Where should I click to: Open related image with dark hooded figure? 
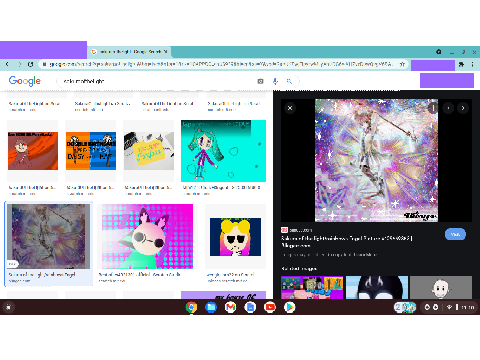coord(377,287)
